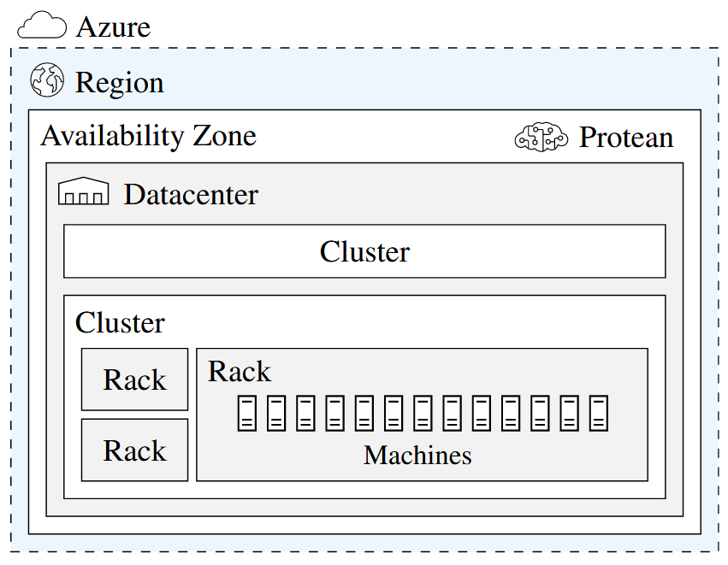Select the lower small Rack box
Image resolution: width=728 pixels, height=565 pixels.
pos(134,450)
